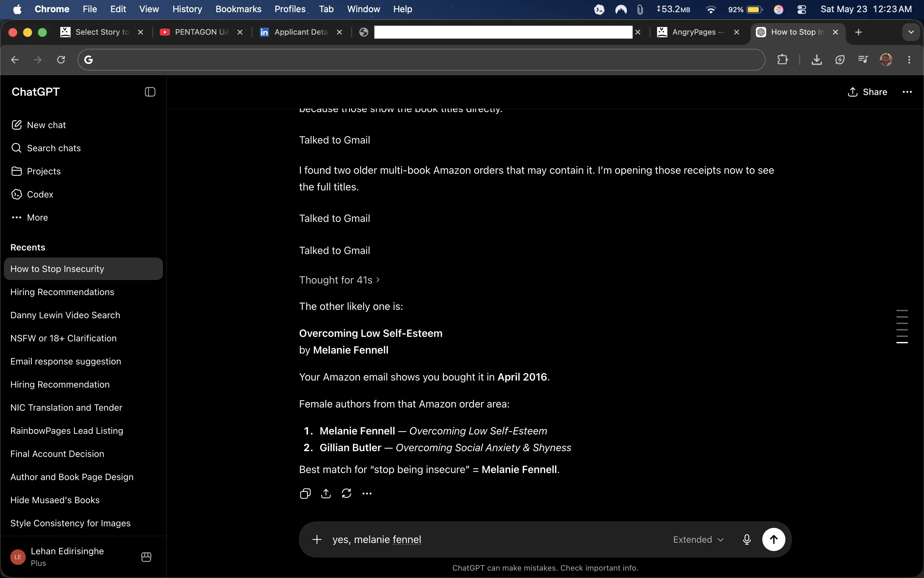The image size is (924, 578).
Task: Click the conversation outline scroll markers
Action: coord(902,327)
